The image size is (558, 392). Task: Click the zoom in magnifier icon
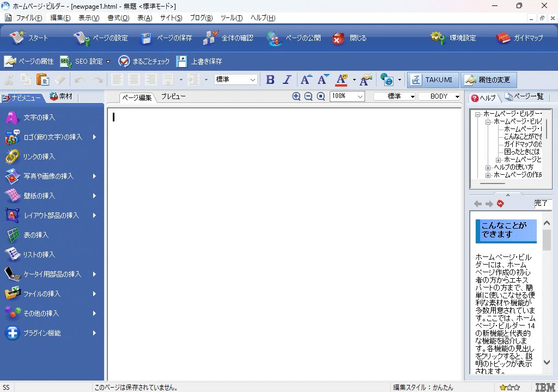point(296,96)
